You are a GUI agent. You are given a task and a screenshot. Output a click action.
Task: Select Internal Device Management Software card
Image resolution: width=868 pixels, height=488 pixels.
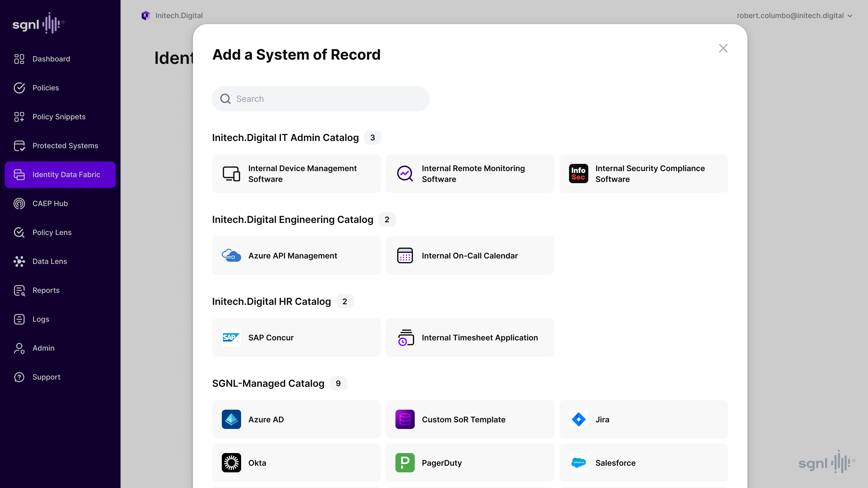click(296, 174)
